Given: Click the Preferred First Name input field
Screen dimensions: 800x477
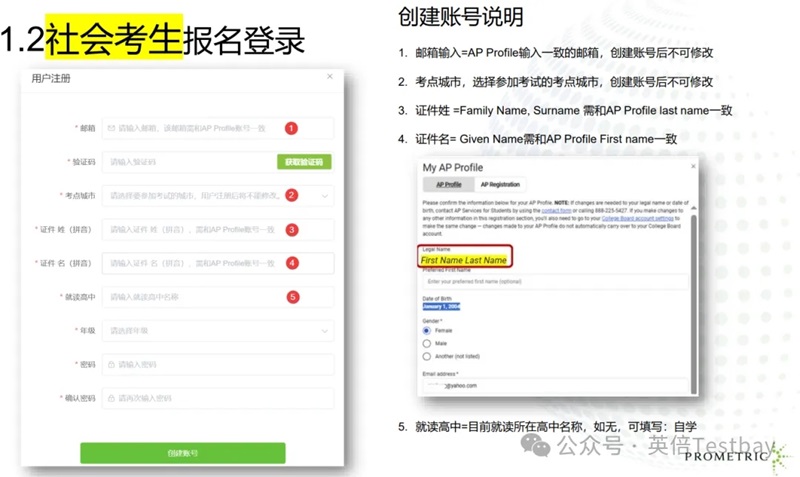Looking at the screenshot, I should point(553,282).
